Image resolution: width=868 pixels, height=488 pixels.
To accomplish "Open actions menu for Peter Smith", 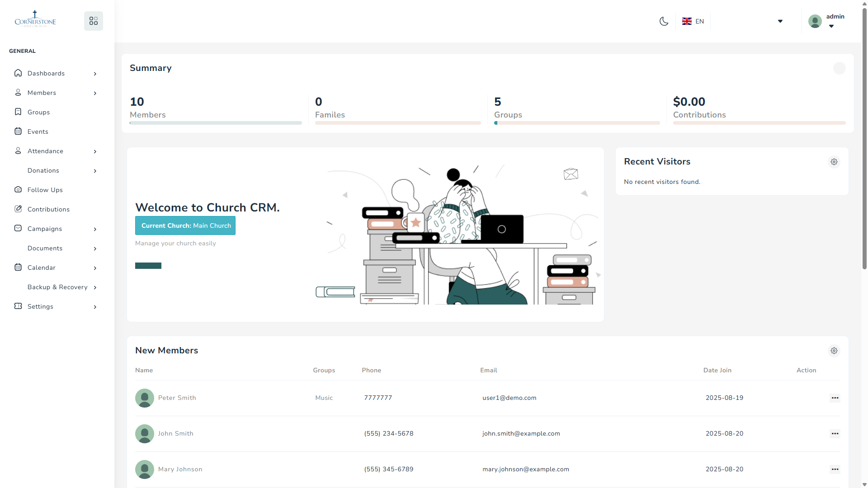I will [x=835, y=398].
